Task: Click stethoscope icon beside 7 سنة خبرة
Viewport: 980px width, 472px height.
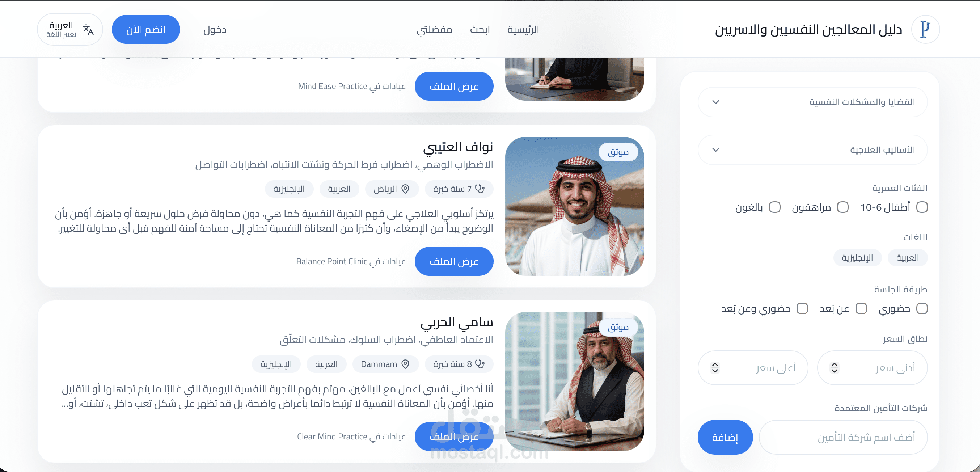Action: (480, 189)
